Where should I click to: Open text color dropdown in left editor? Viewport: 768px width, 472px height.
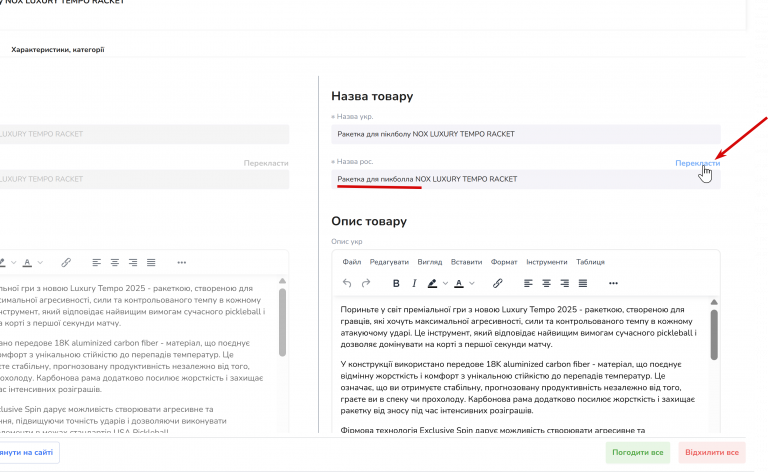tap(40, 262)
